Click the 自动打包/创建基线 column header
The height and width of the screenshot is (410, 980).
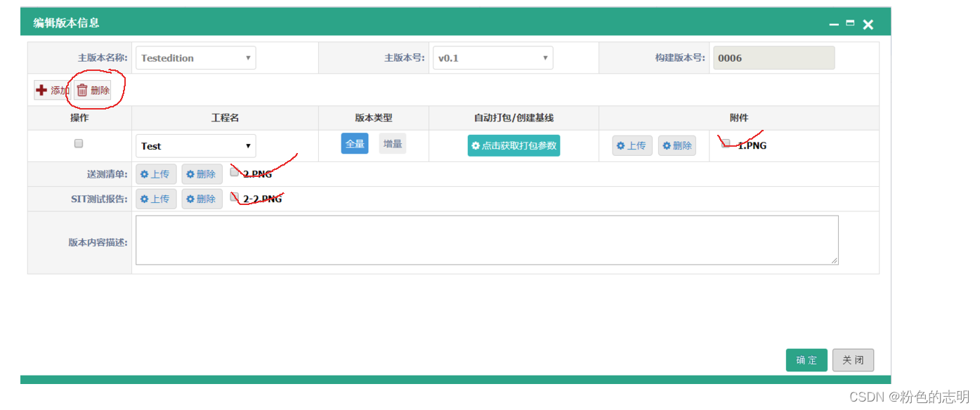[514, 118]
